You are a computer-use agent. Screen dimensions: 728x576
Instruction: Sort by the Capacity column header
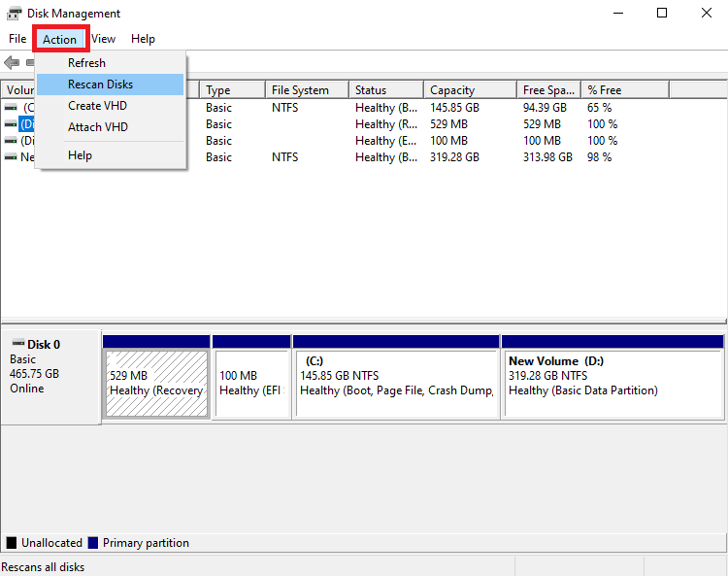(471, 90)
